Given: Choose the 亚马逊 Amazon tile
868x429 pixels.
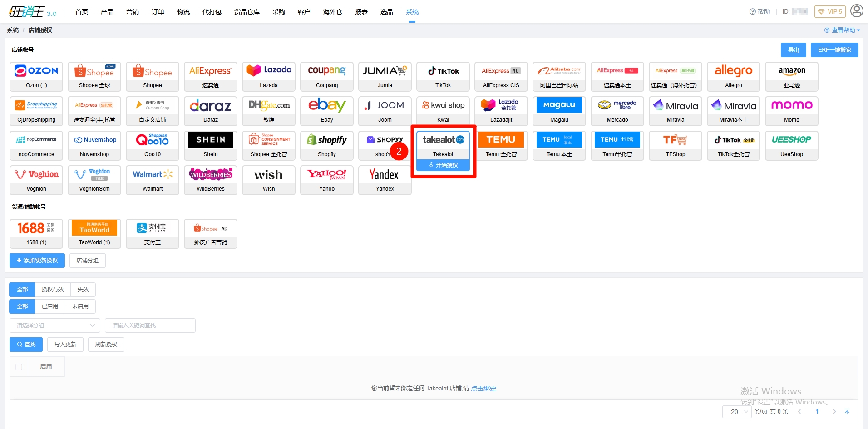Looking at the screenshot, I should click(x=792, y=77).
